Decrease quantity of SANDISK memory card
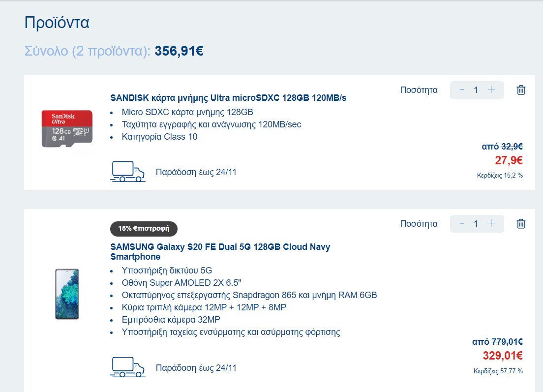Image resolution: width=543 pixels, height=392 pixels. (x=462, y=90)
